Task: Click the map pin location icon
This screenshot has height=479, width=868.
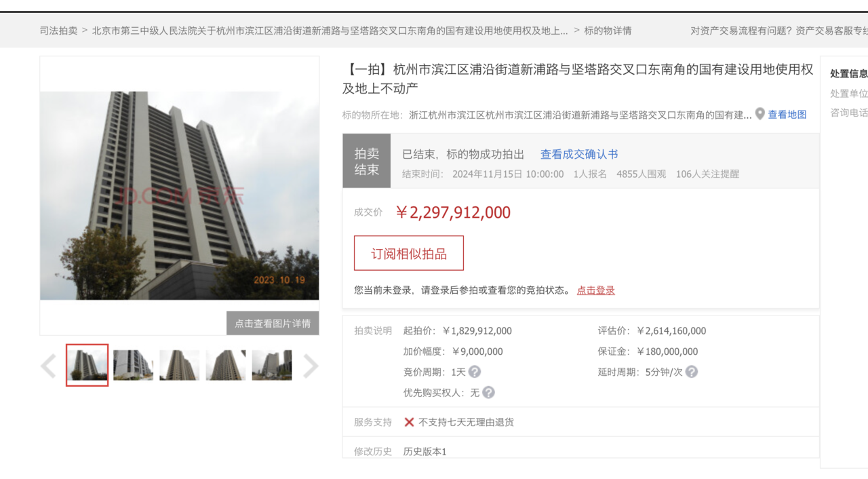Action: 760,114
